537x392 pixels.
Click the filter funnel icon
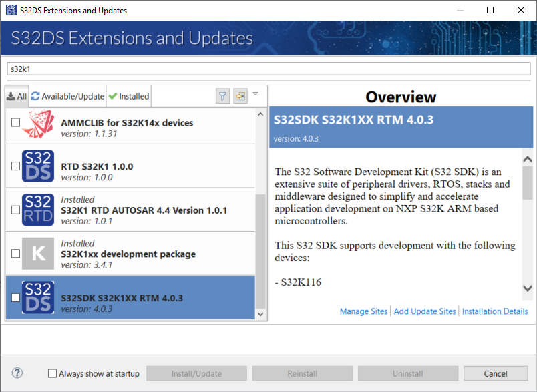(x=223, y=96)
